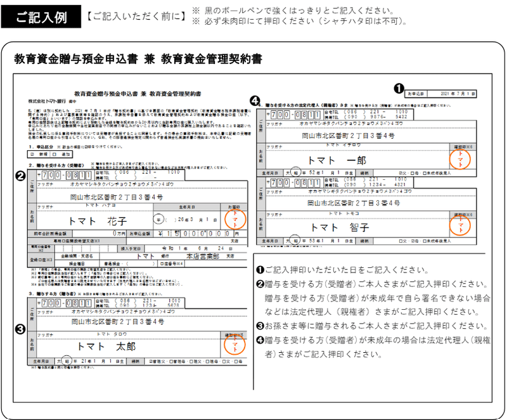Click the heading 2. 贈与を受ける方（受贈者）
Viewport: 507px width, 420px height.
tap(56, 165)
